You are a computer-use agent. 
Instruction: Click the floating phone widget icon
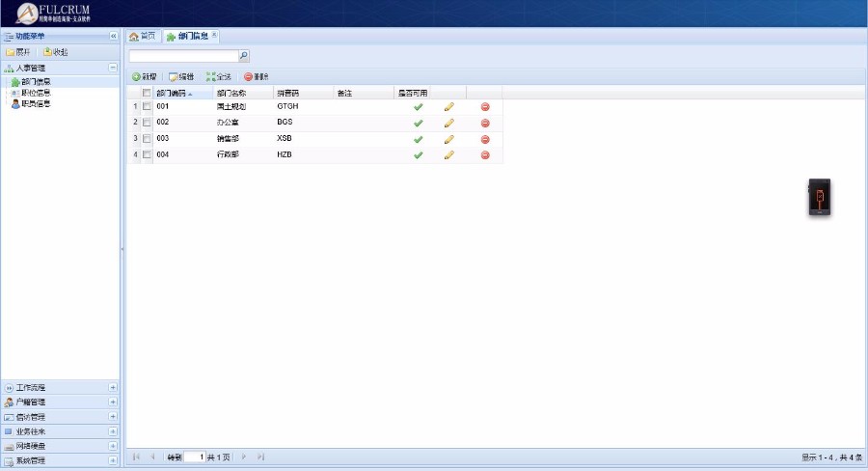coord(819,197)
